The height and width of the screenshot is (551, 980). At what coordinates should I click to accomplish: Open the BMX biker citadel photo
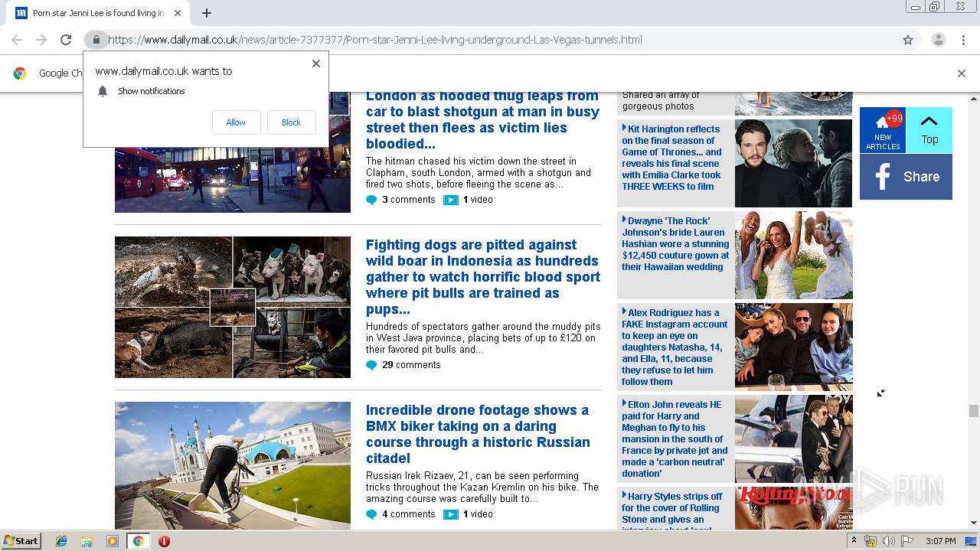(233, 465)
